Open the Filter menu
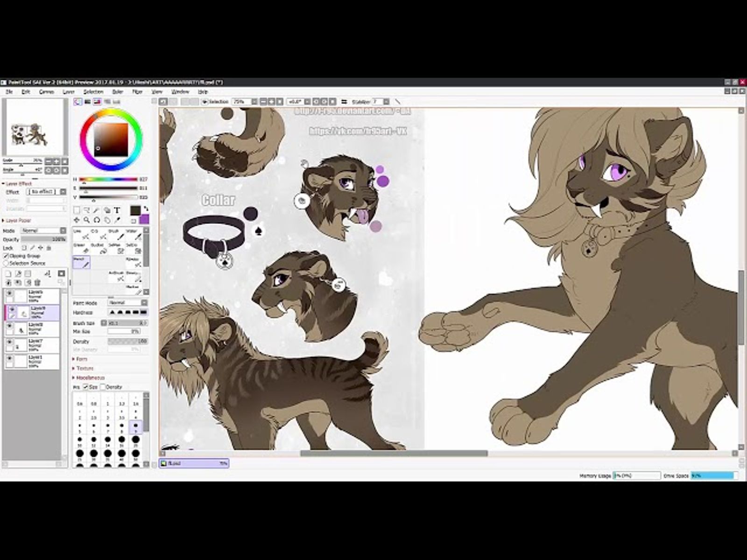 [137, 92]
